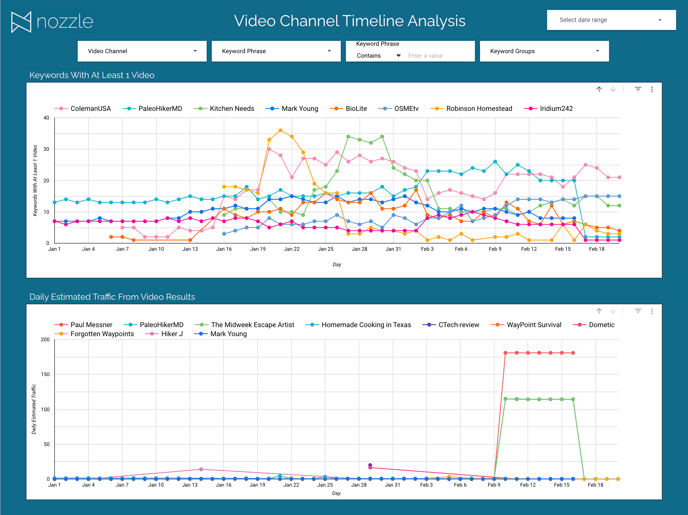Image resolution: width=688 pixels, height=515 pixels.
Task: Toggle BioLite series in legend
Action: (x=348, y=108)
